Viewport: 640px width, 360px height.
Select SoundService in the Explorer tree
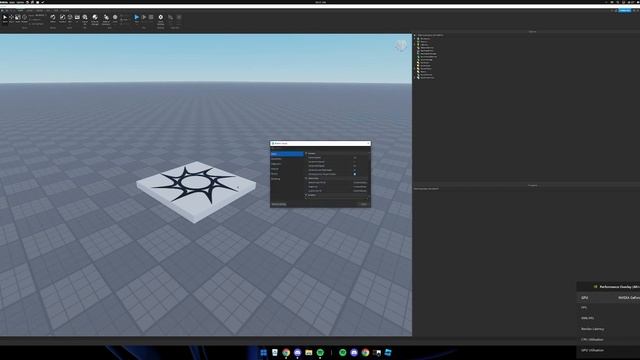point(426,75)
